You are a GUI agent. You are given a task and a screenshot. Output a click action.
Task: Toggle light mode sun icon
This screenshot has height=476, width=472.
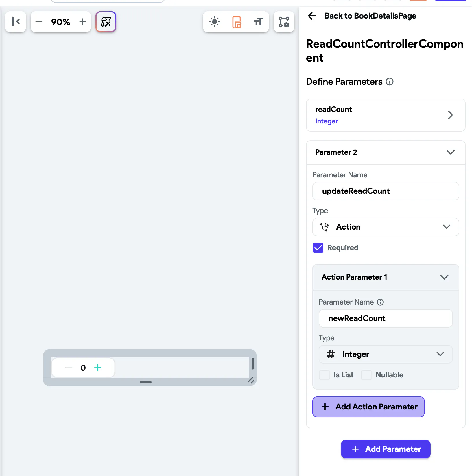tap(215, 22)
